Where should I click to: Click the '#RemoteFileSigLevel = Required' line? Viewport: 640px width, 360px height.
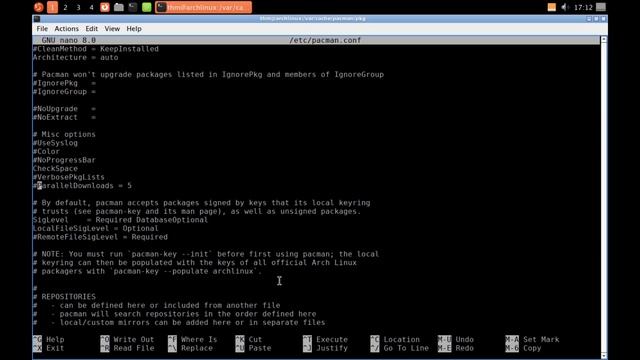(x=100, y=237)
